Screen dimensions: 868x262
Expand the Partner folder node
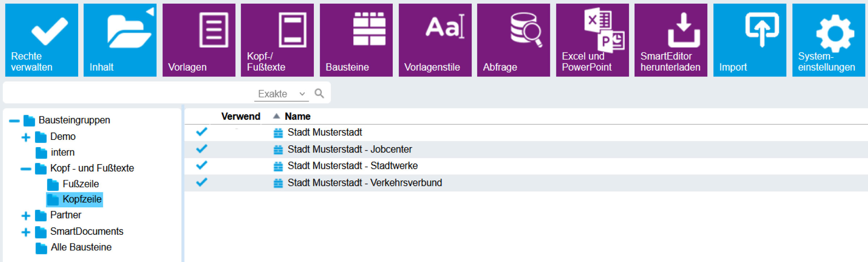[x=26, y=216]
